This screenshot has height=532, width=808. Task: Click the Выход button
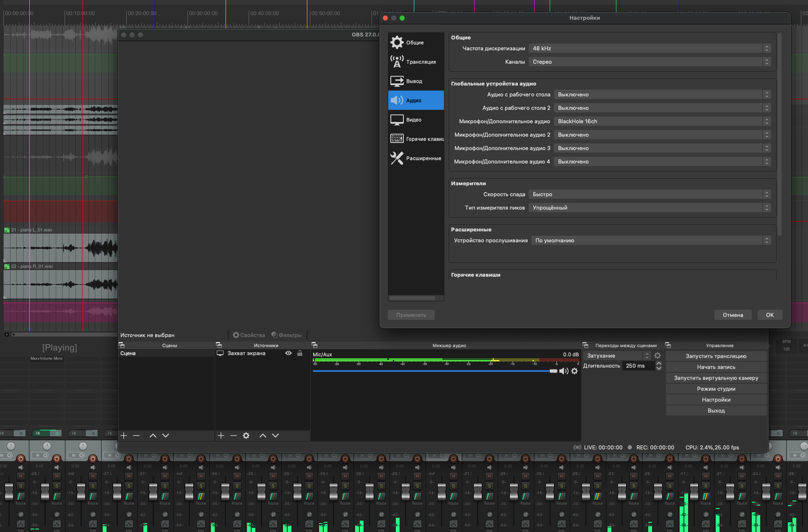point(716,410)
